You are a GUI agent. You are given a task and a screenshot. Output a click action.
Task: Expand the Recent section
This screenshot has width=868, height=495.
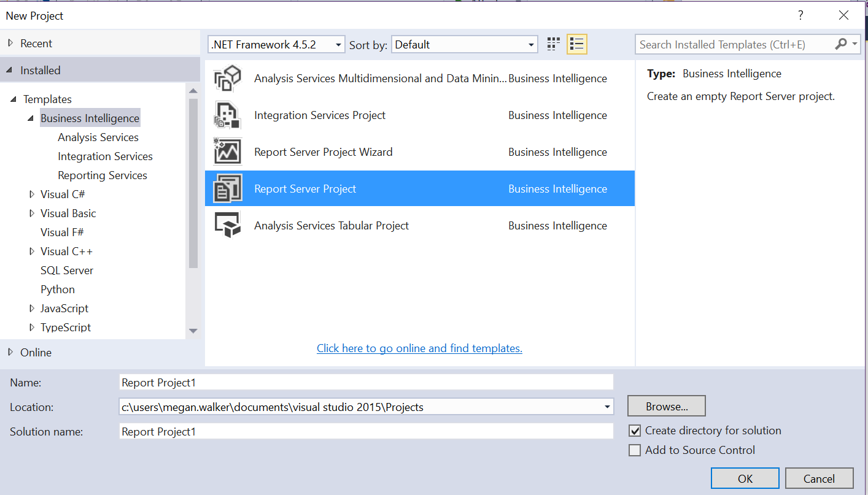click(x=10, y=44)
